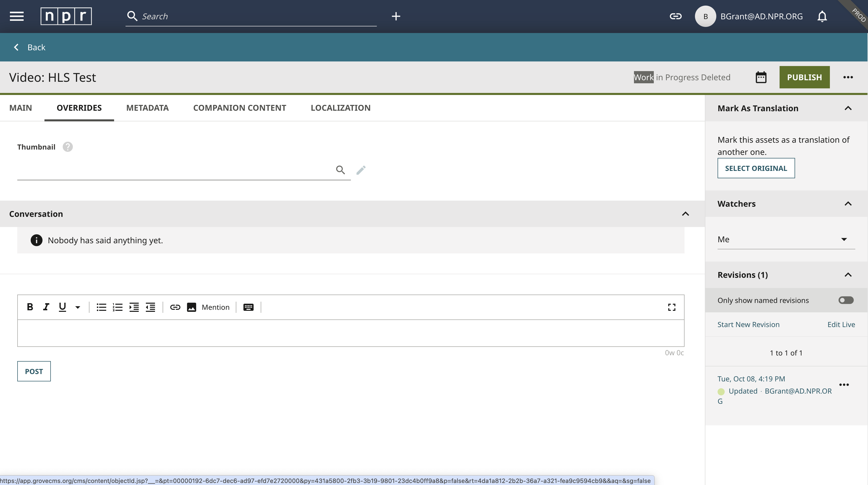
Task: Open the Tue, Oct 08, 4:19 PM revision
Action: pyautogui.click(x=751, y=379)
